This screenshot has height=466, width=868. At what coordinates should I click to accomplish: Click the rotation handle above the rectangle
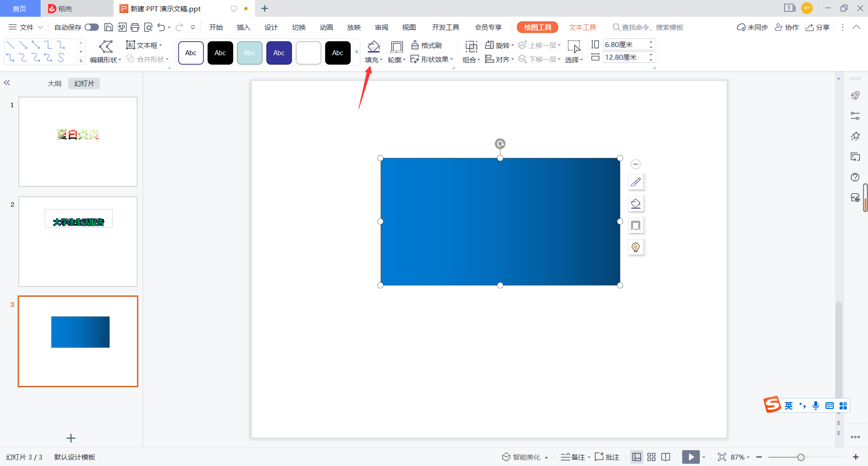click(x=500, y=144)
